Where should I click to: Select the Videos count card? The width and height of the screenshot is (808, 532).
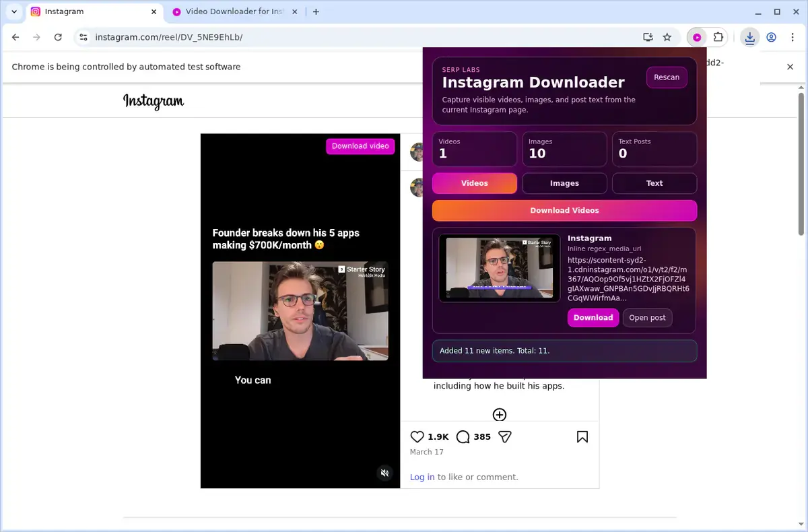(x=475, y=149)
